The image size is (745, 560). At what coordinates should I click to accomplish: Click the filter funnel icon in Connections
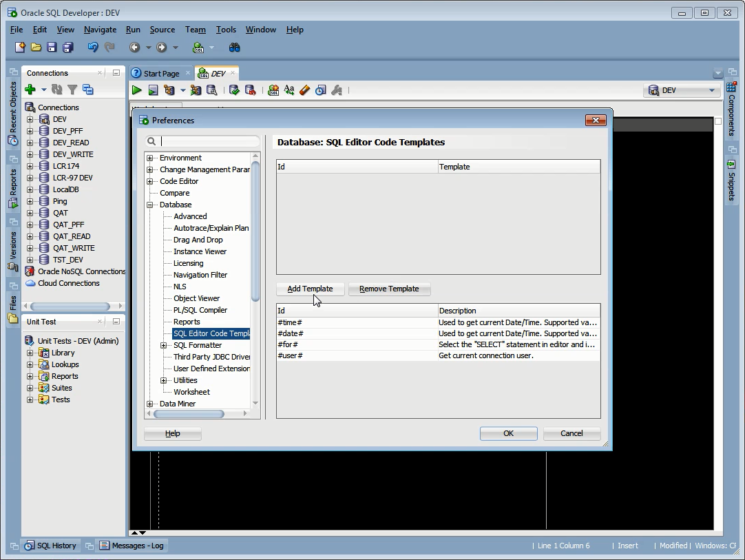point(72,90)
